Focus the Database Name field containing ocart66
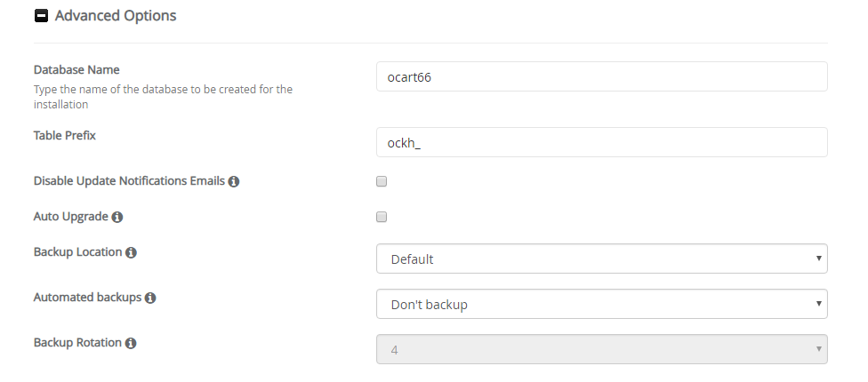 (602, 76)
